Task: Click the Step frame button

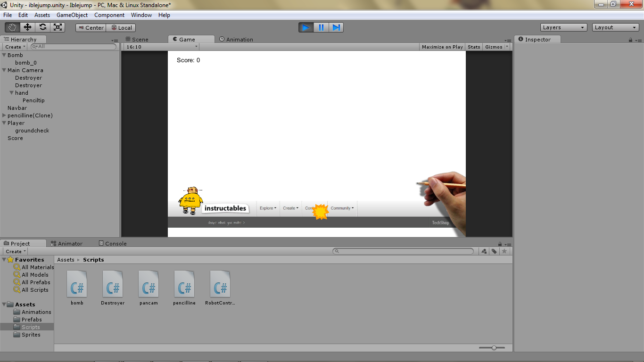Action: 336,27
